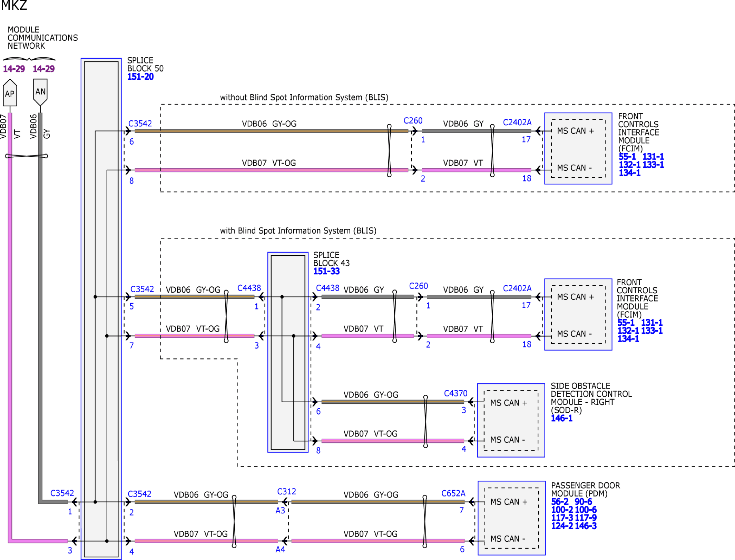
Task: Select the SPLICE BLOCK 50 label
Action: [145, 65]
